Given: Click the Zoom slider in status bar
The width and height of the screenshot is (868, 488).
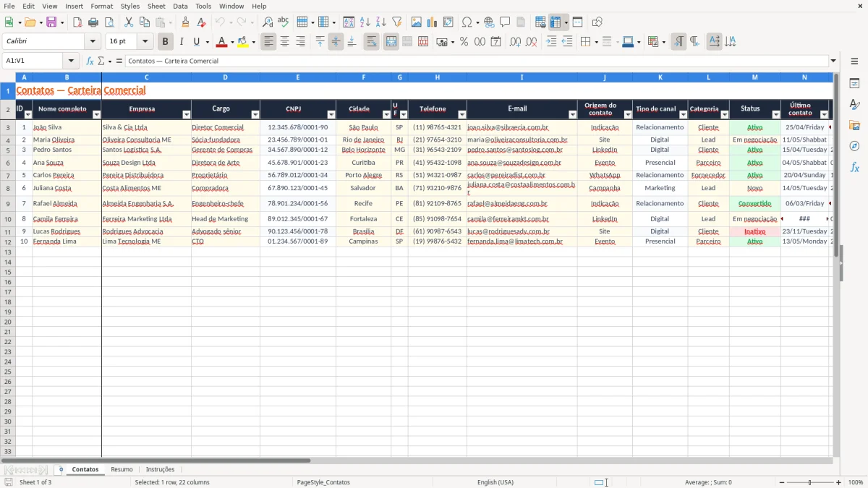Looking at the screenshot, I should point(810,482).
